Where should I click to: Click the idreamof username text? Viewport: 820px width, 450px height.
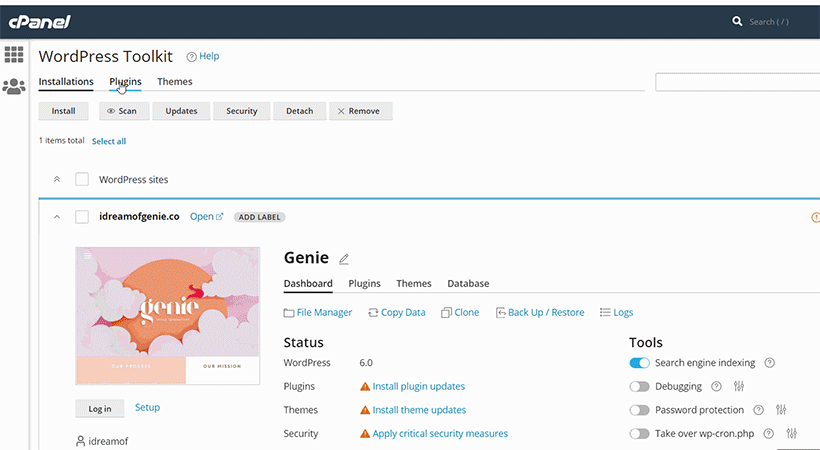pyautogui.click(x=108, y=442)
